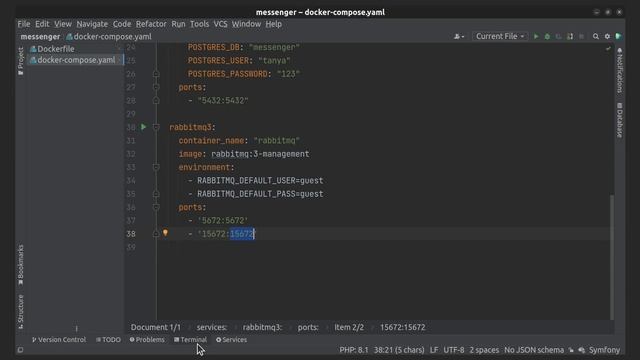Click fold end marker on line 38
Screen dimensions: 640x360
pyautogui.click(x=156, y=233)
